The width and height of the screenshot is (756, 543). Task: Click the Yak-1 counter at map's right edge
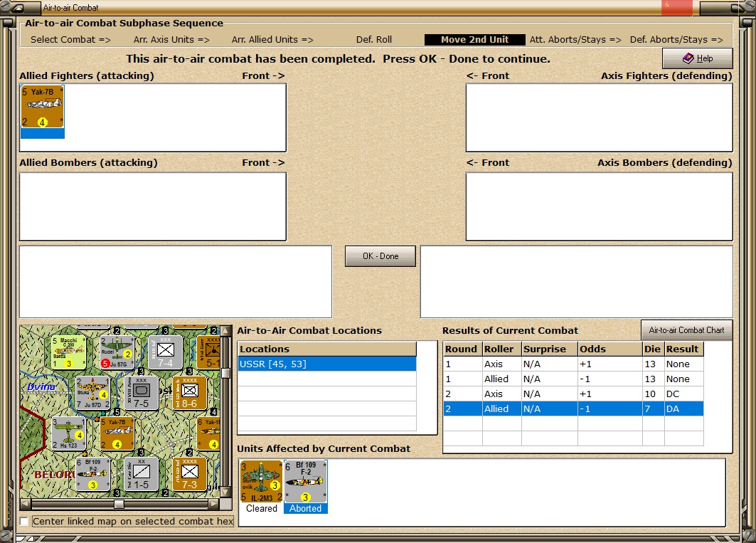209,433
